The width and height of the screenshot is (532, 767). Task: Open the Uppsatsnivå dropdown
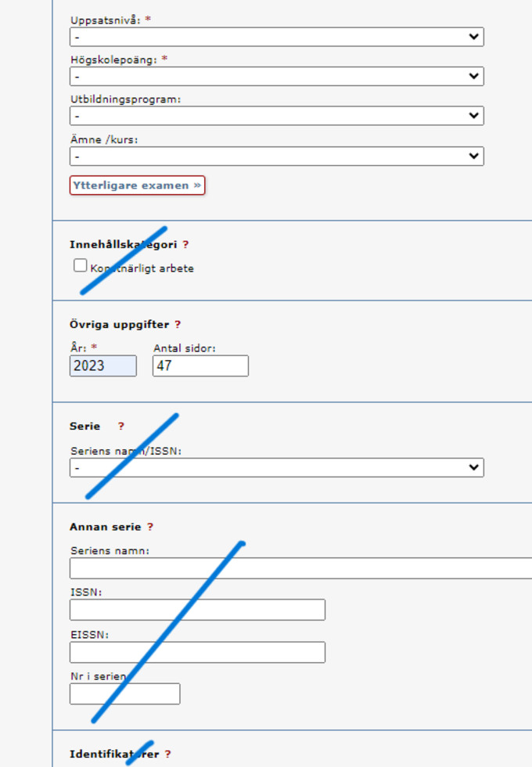(276, 37)
